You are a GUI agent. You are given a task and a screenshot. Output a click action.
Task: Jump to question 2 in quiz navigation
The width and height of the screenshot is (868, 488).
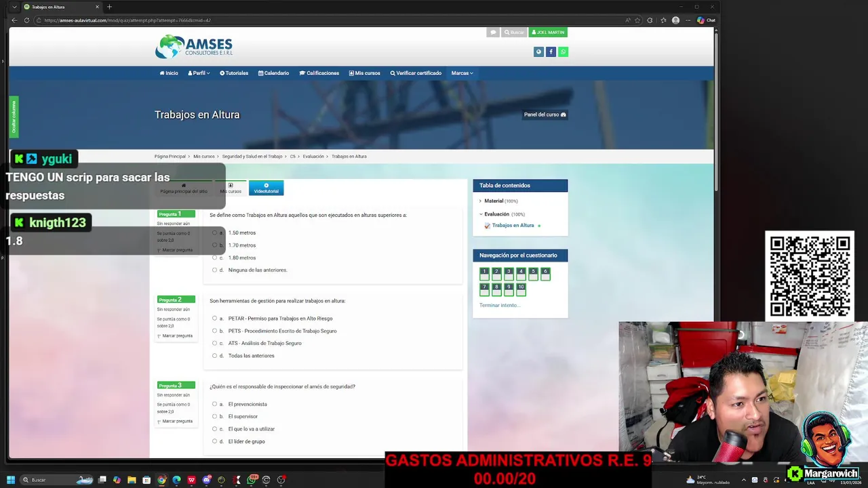496,274
